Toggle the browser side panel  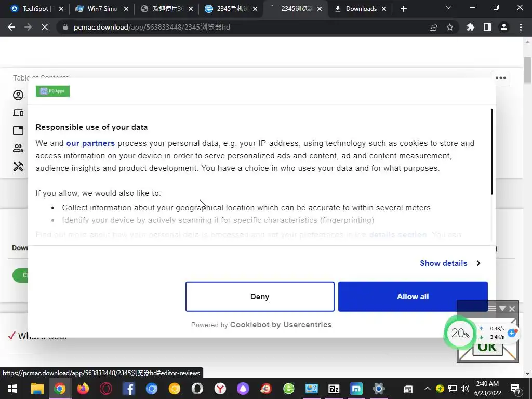pyautogui.click(x=487, y=27)
